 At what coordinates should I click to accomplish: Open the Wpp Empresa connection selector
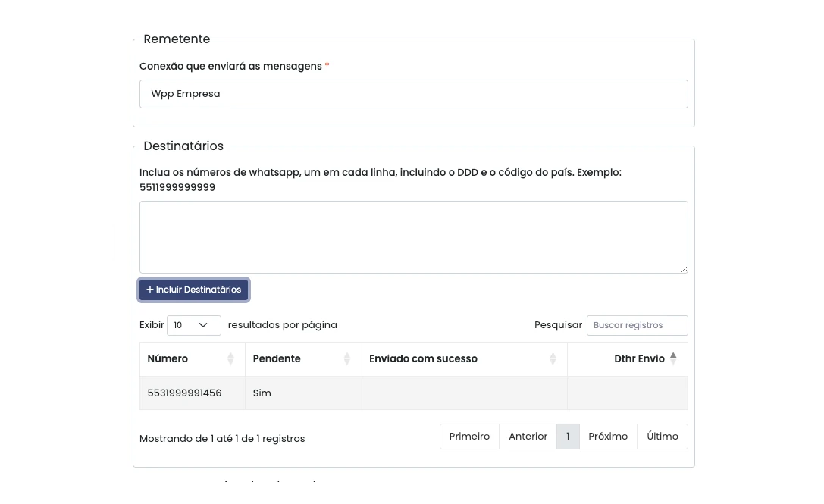pos(413,94)
